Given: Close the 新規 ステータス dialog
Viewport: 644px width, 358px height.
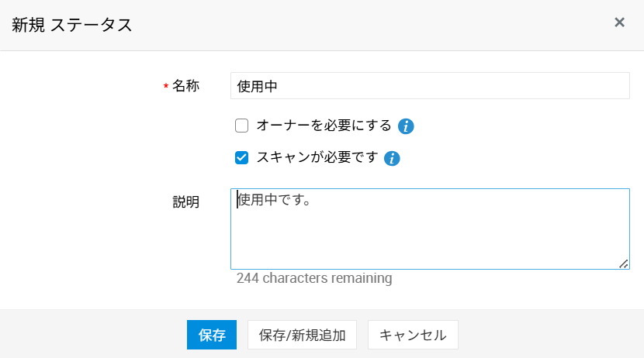Looking at the screenshot, I should tap(619, 22).
